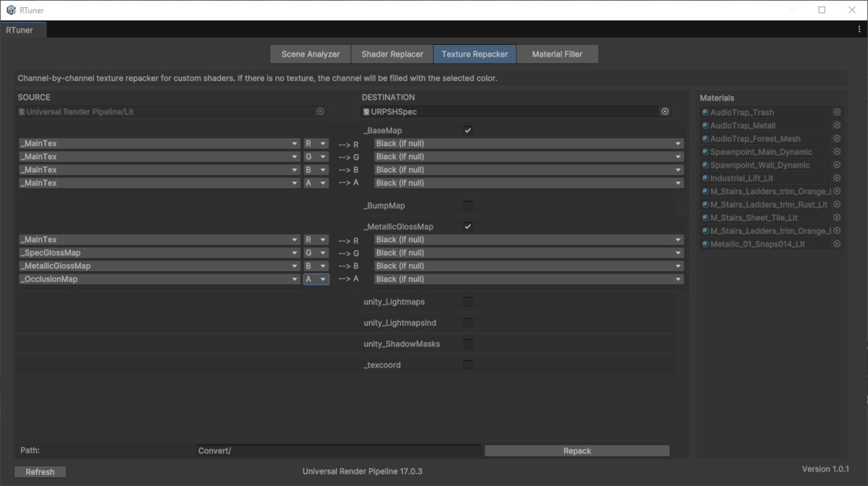Open the channel dropdown showing A beside _OcclusionMap
The height and width of the screenshot is (486, 868).
pos(316,278)
